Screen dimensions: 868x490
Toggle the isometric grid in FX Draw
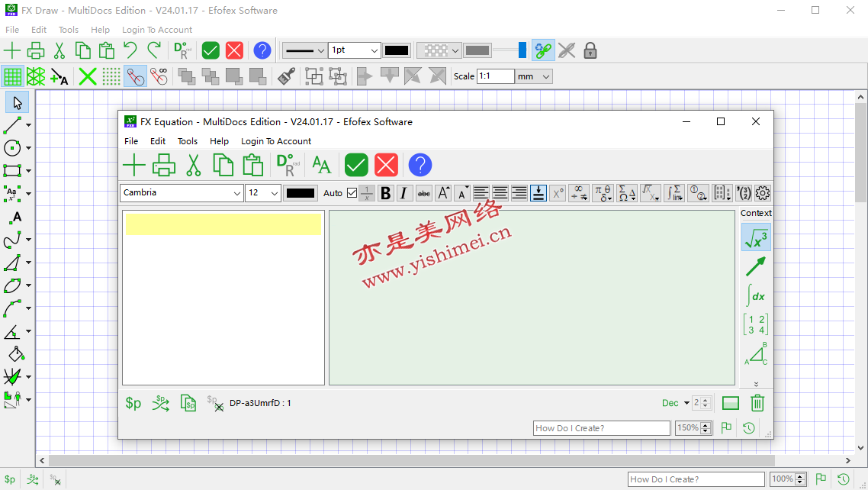pos(36,76)
